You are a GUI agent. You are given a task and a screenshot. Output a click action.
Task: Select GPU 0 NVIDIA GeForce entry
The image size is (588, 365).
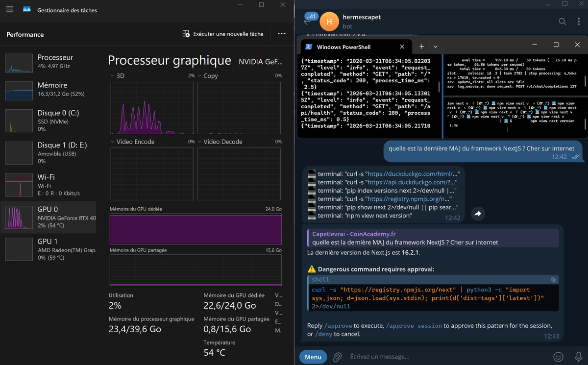[x=49, y=217]
